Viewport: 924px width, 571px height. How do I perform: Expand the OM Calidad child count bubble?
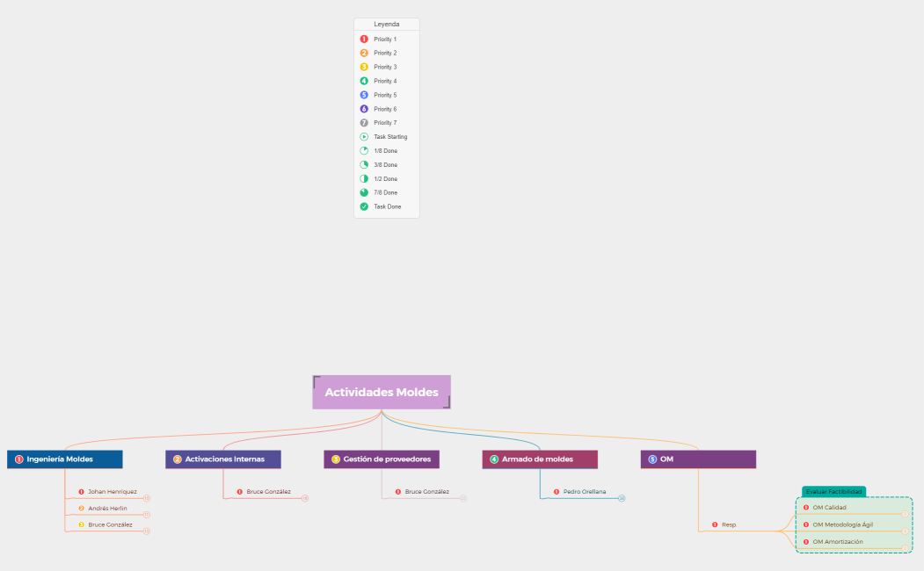click(906, 514)
